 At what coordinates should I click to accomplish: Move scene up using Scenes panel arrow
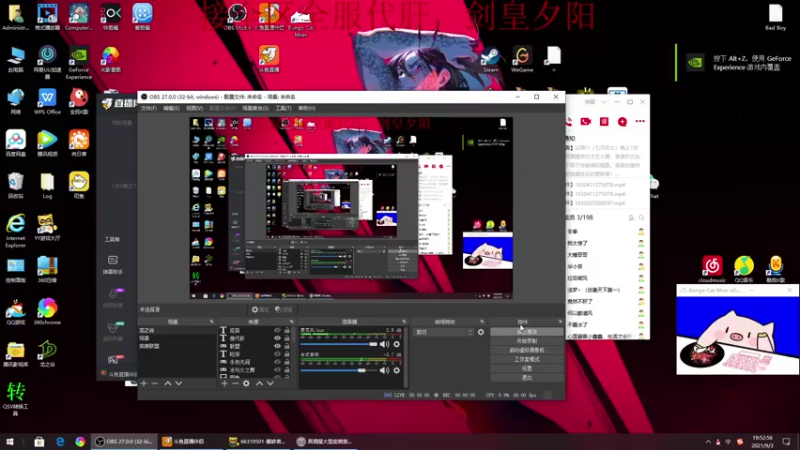[168, 383]
